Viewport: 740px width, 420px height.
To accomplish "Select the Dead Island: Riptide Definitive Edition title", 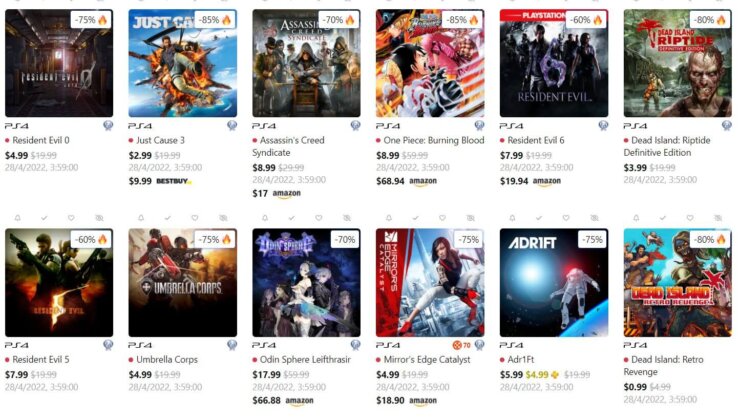I will pyautogui.click(x=667, y=146).
